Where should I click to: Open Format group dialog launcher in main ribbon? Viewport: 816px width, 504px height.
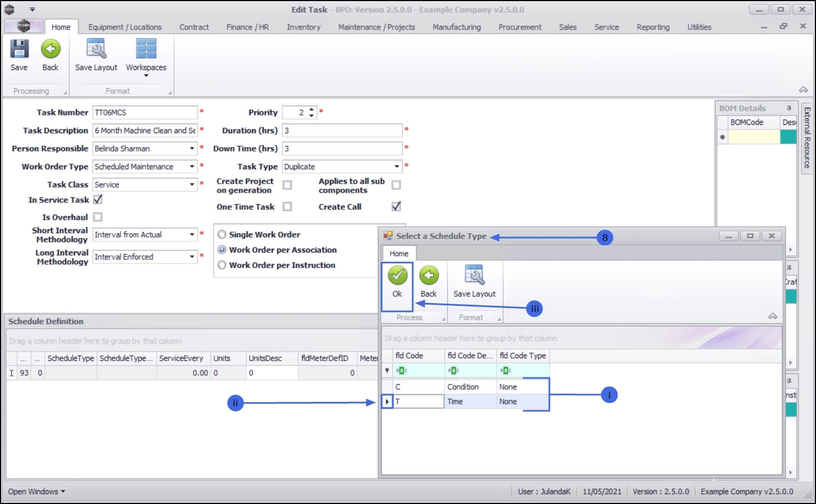tap(170, 93)
